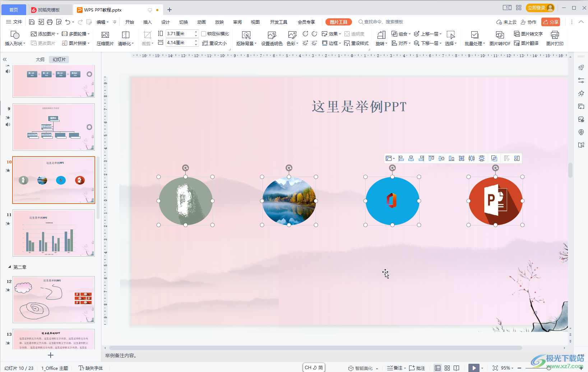This screenshot has height=372, width=588.
Task: Click Missing Fonts (缺失字体) in status bar
Action: click(x=91, y=368)
